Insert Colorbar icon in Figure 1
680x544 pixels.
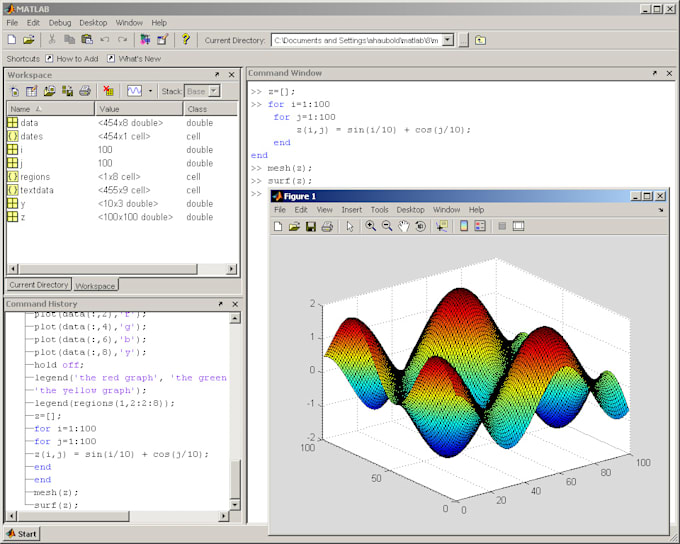pyautogui.click(x=464, y=226)
